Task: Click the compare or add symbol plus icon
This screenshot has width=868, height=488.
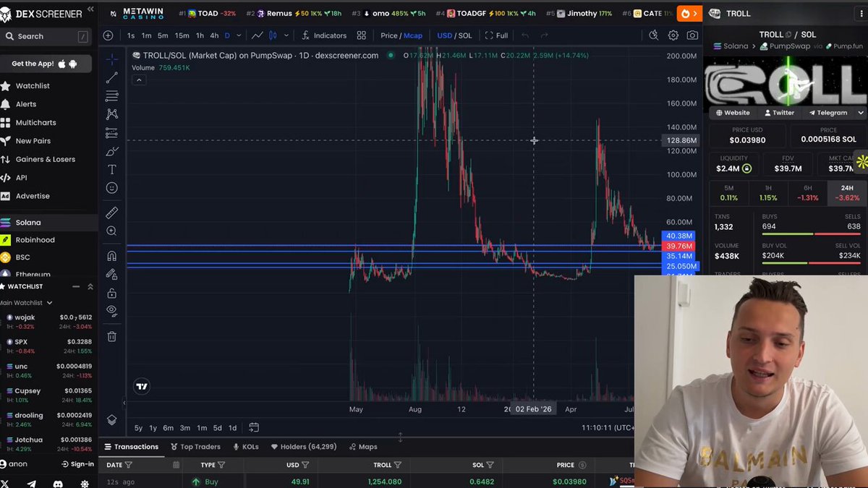Action: pos(108,35)
